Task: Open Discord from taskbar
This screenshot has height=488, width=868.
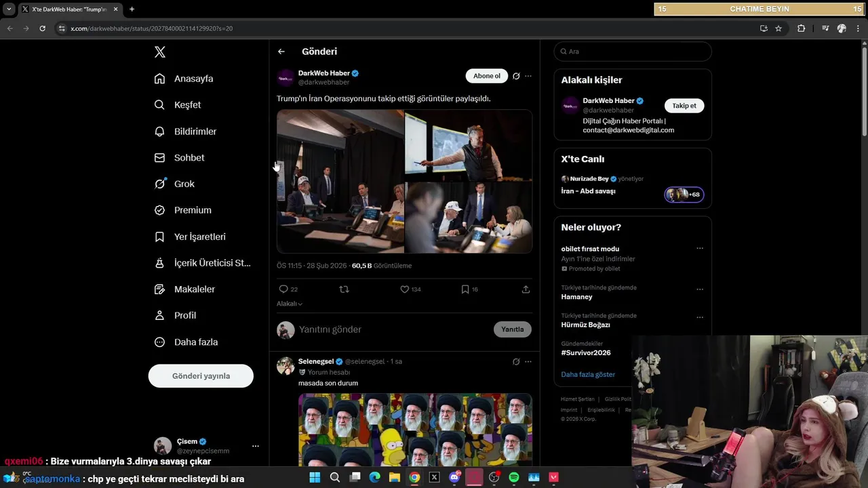Action: (x=454, y=477)
